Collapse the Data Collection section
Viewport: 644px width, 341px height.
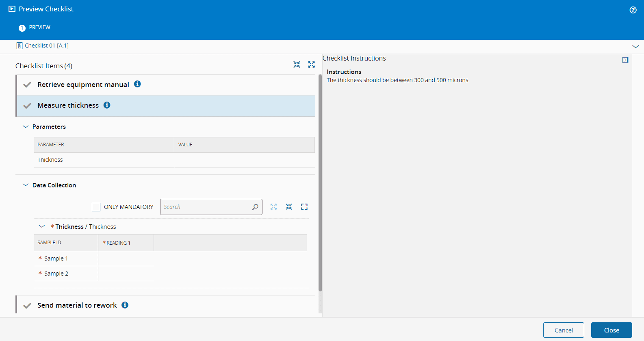(26, 185)
